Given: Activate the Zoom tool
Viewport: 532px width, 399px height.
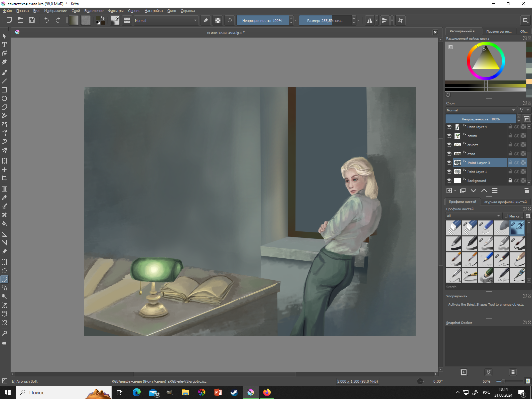Looking at the screenshot, I should coord(4,333).
